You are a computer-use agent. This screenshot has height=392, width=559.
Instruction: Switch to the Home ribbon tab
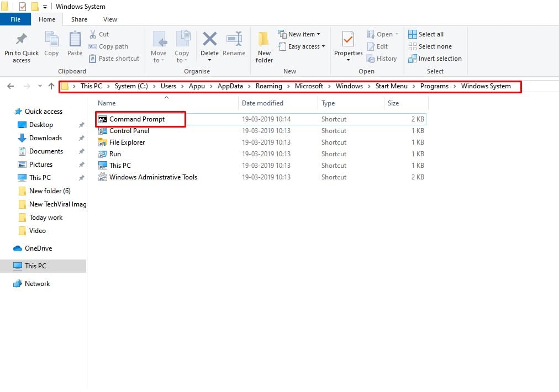point(47,19)
